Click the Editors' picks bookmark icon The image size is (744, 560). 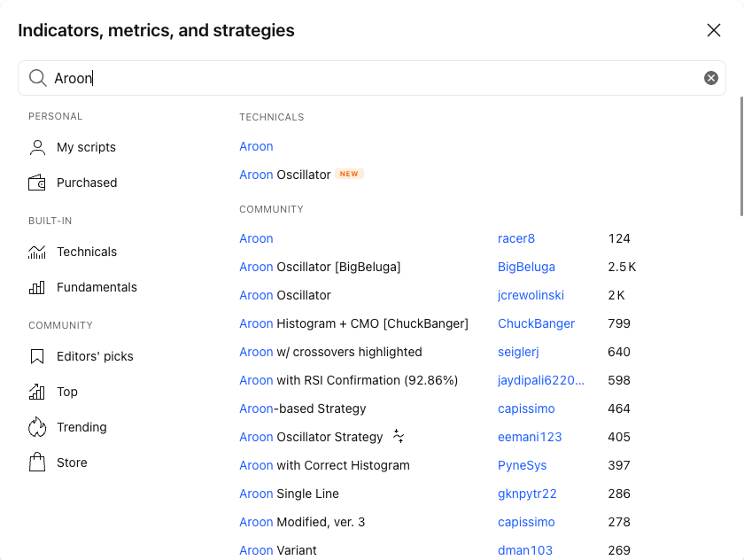click(37, 356)
